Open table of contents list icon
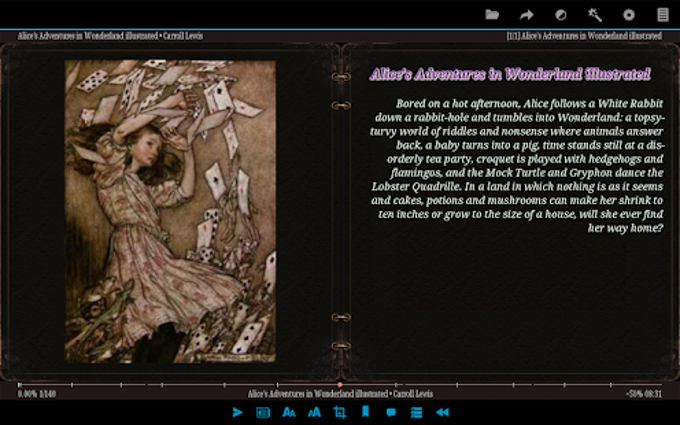 click(x=417, y=412)
